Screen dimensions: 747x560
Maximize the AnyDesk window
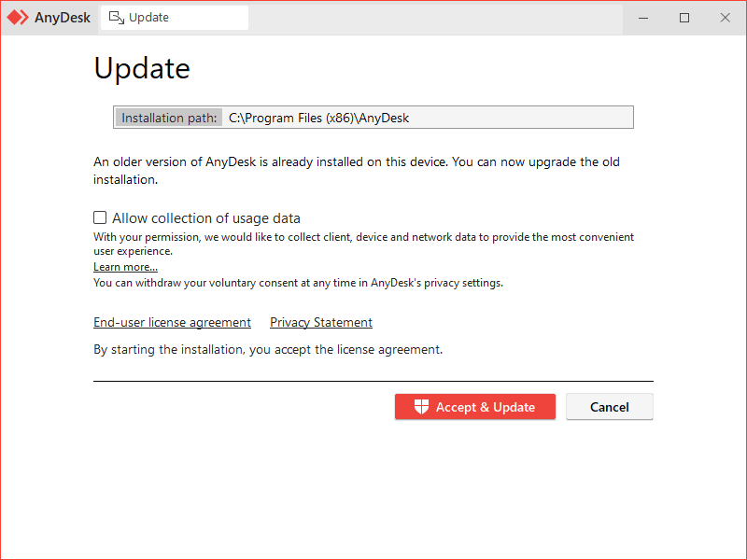tap(684, 18)
